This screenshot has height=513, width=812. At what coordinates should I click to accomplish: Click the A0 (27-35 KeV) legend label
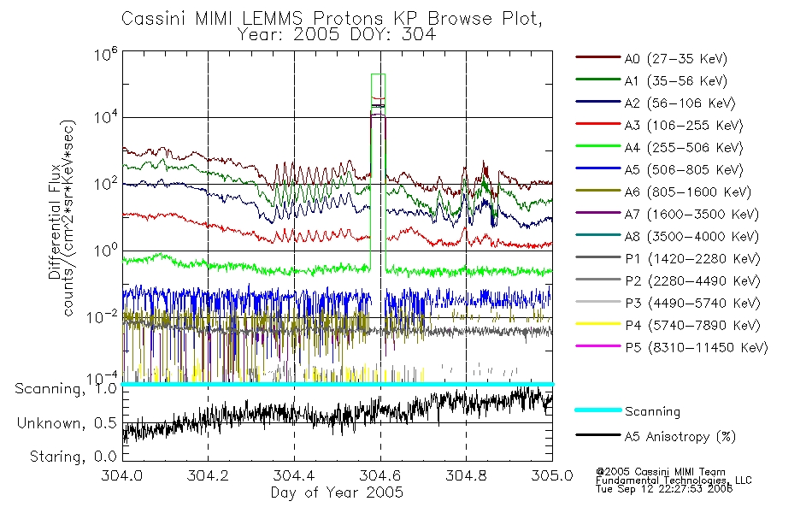676,58
